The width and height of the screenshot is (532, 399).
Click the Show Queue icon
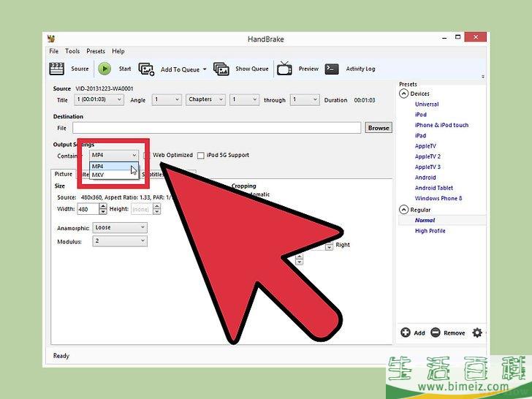pyautogui.click(x=221, y=69)
